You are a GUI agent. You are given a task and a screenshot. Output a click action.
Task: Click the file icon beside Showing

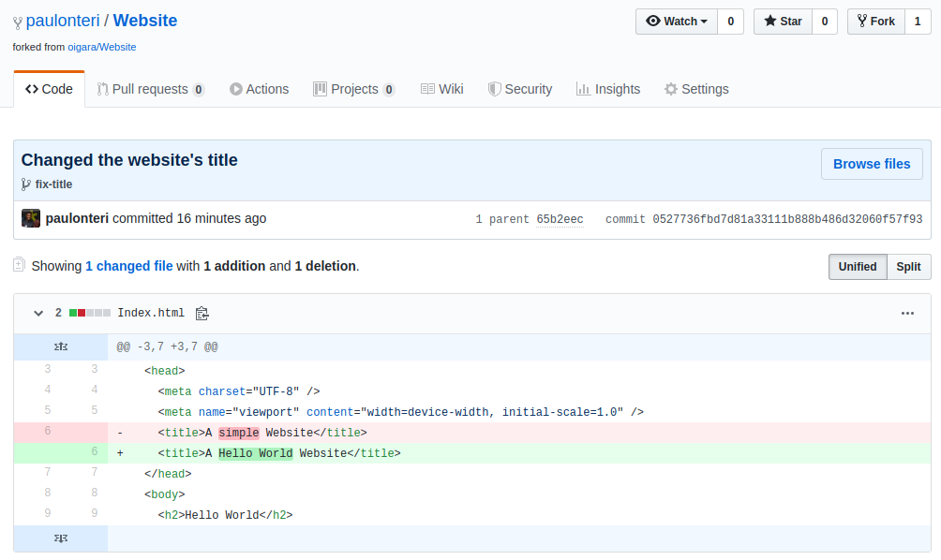(x=19, y=266)
